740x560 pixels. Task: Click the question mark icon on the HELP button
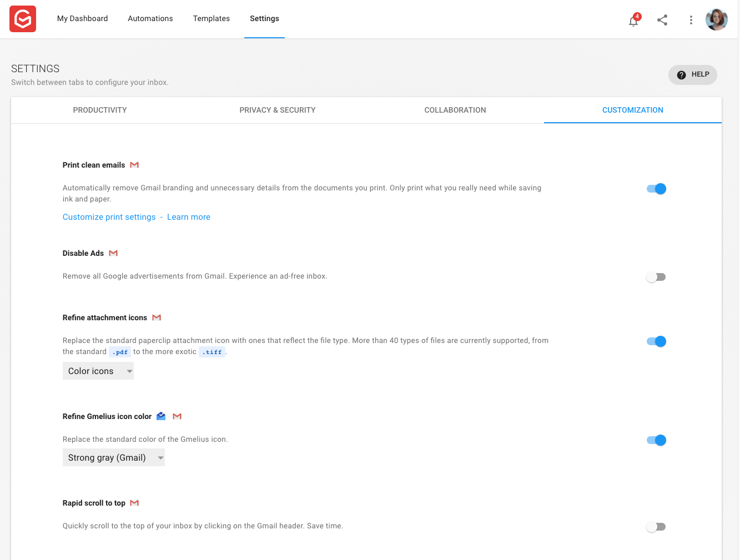[681, 74]
